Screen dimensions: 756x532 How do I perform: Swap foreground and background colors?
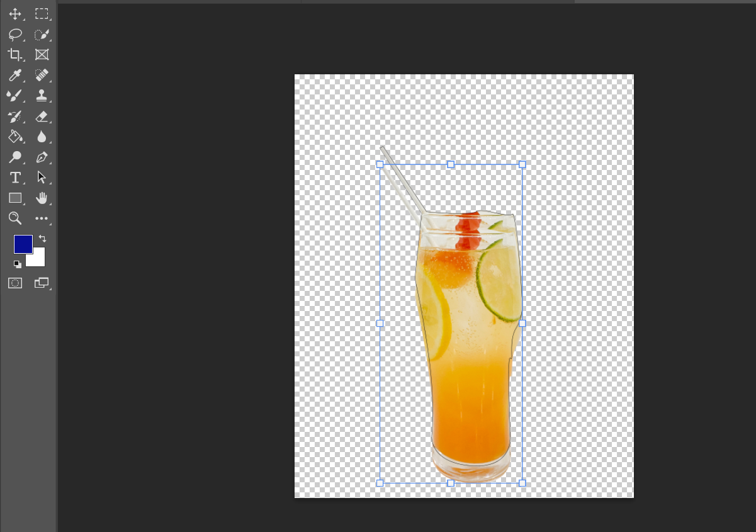click(x=42, y=239)
